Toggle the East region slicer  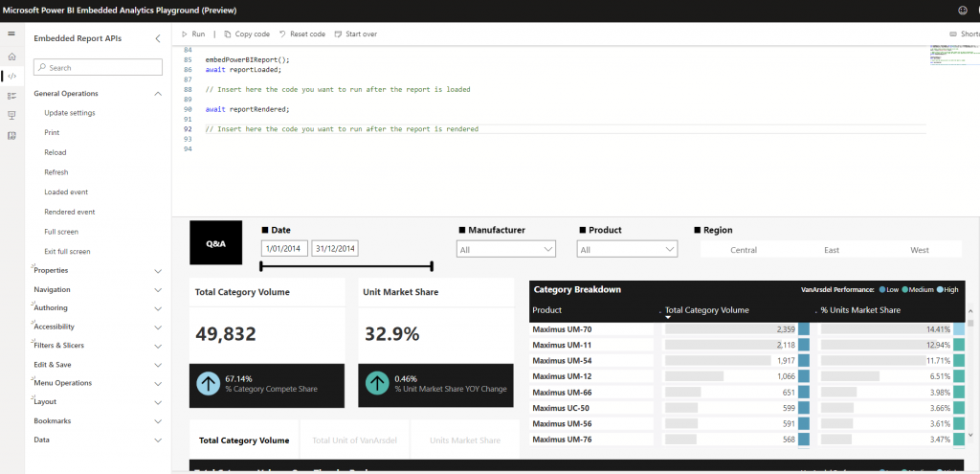click(x=831, y=250)
